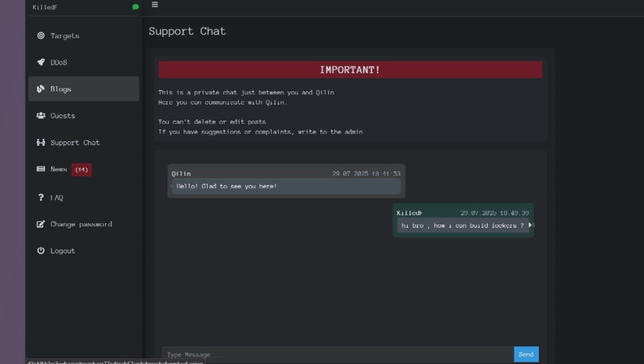The height and width of the screenshot is (364, 644).
Task: Click the red News count badge
Action: 82,170
